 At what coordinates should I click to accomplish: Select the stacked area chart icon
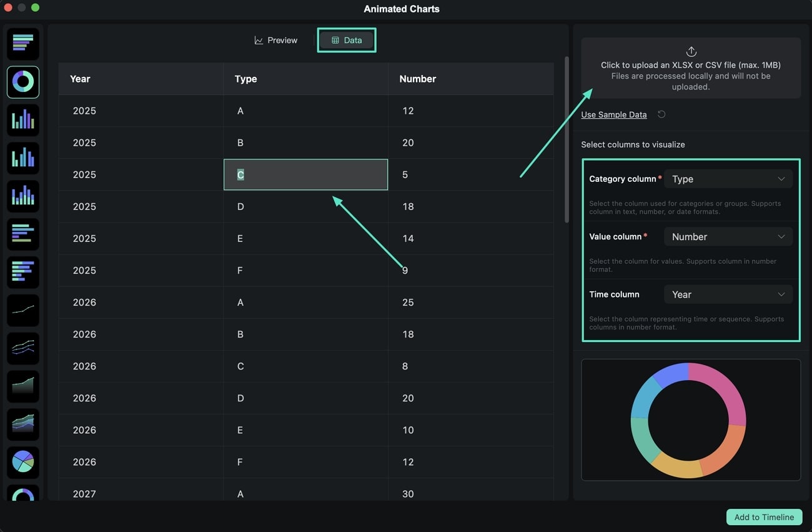[x=22, y=424]
